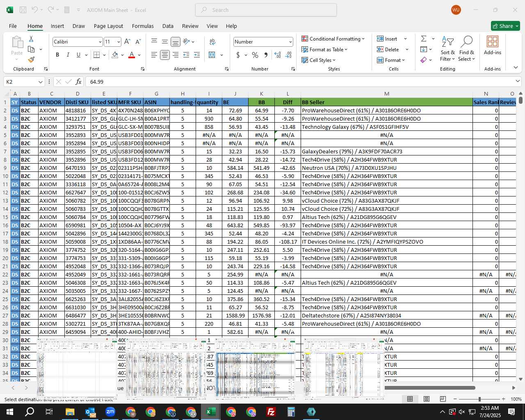This screenshot has height=420, width=525.
Task: Click the AutoSum sigma icon
Action: pyautogui.click(x=424, y=39)
